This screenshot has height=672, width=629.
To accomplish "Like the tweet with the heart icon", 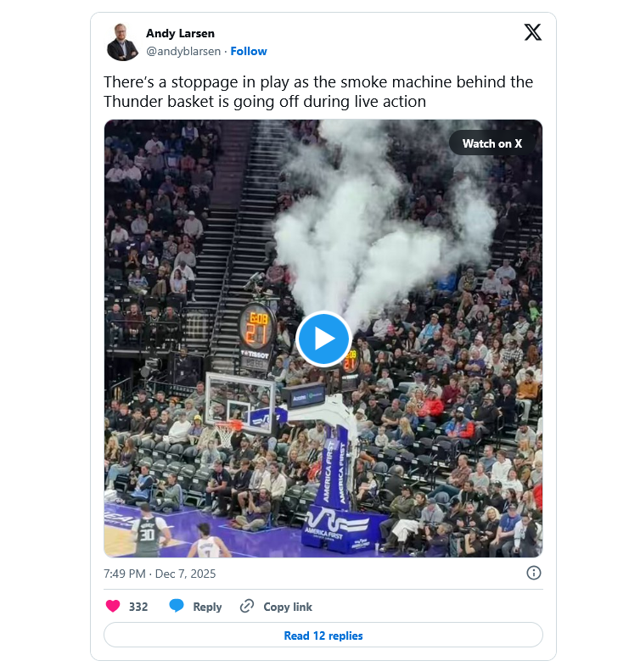I will 113,607.
